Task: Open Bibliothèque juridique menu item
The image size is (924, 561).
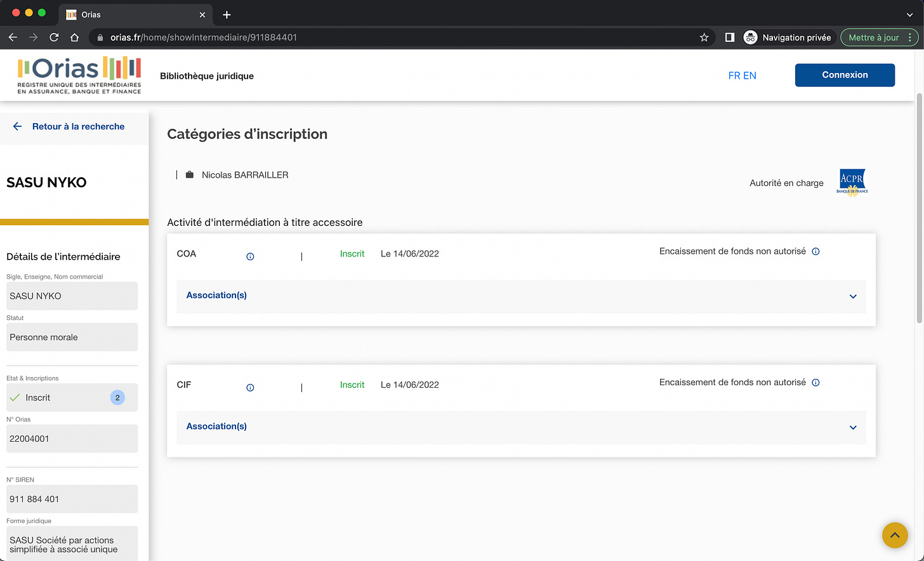Action: 207,76
